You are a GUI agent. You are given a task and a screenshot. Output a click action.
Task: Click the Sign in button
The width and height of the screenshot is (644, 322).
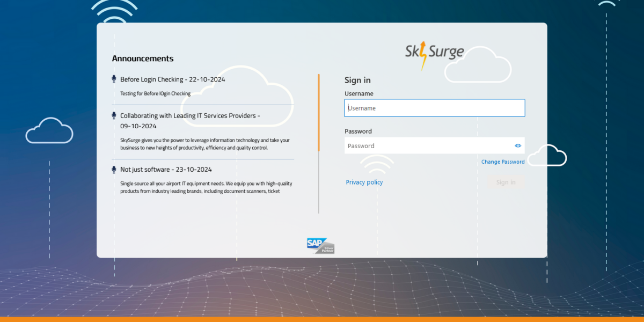coord(506,182)
